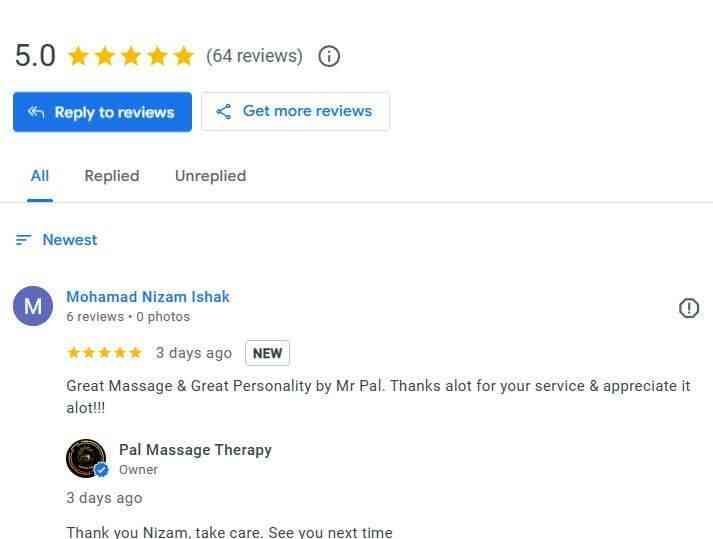The image size is (713, 539).
Task: Click the info icon beside 64 reviews
Action: 329,56
